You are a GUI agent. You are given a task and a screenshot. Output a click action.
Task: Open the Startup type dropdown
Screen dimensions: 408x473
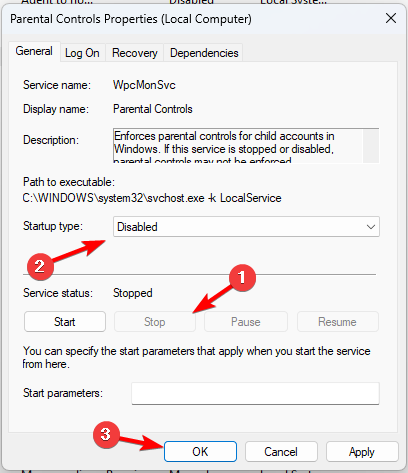tap(246, 227)
